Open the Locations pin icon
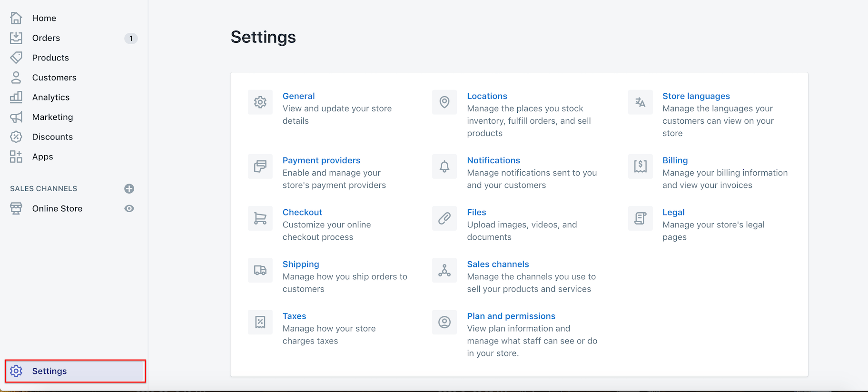 point(444,102)
